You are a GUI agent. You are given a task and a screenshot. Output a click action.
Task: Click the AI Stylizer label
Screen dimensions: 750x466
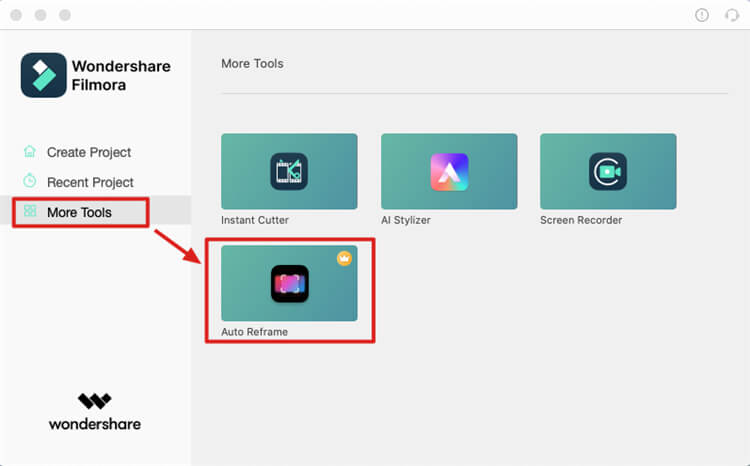tap(406, 220)
